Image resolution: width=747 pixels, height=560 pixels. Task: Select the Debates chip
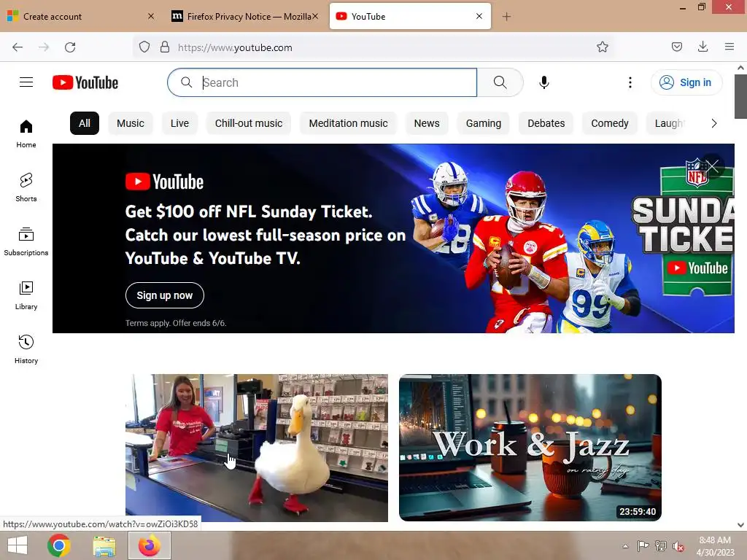(x=546, y=123)
